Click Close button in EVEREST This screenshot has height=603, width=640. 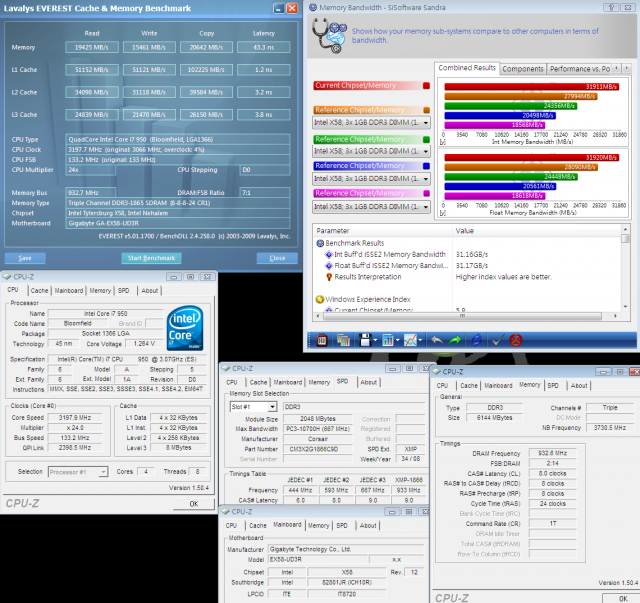pos(277,258)
